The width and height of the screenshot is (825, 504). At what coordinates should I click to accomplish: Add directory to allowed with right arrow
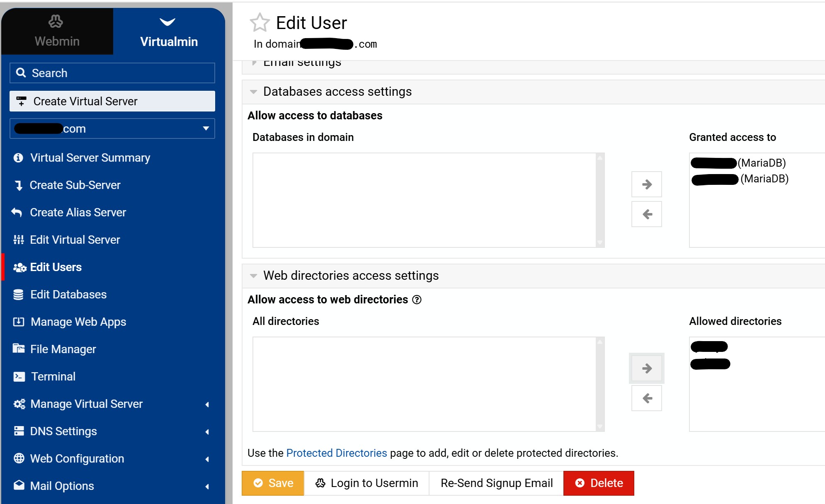[646, 368]
